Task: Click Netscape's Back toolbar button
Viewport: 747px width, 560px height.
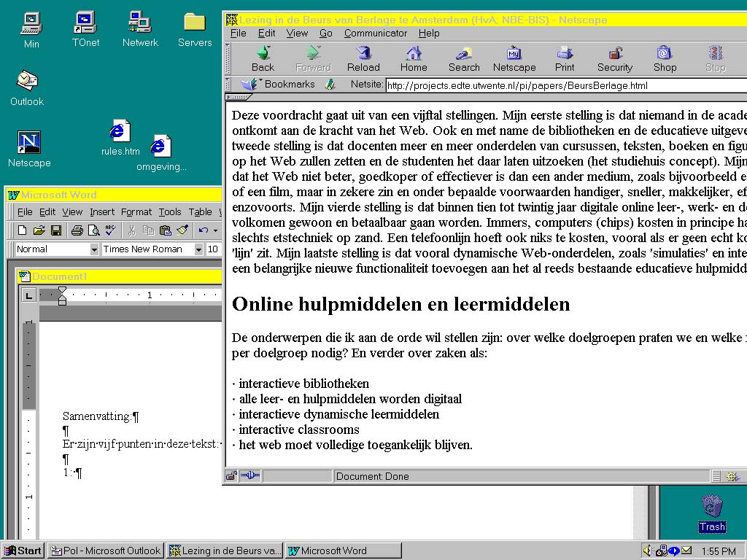Action: 263,58
